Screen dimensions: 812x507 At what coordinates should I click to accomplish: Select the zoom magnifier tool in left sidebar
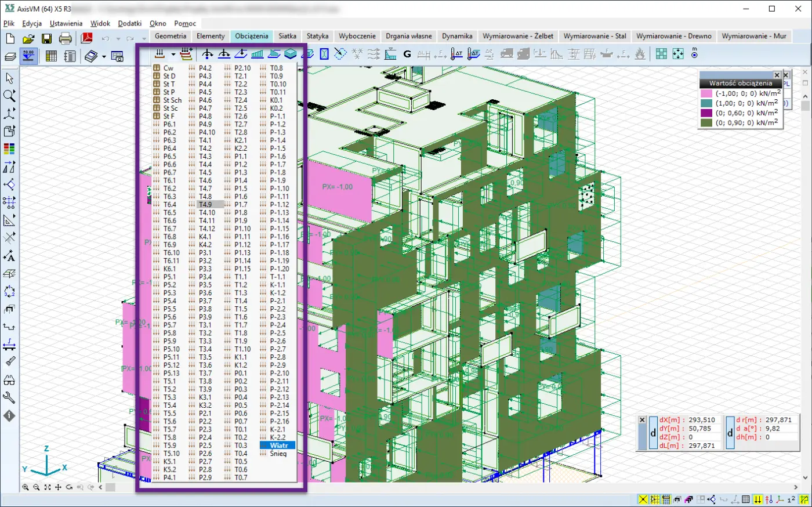coord(9,96)
